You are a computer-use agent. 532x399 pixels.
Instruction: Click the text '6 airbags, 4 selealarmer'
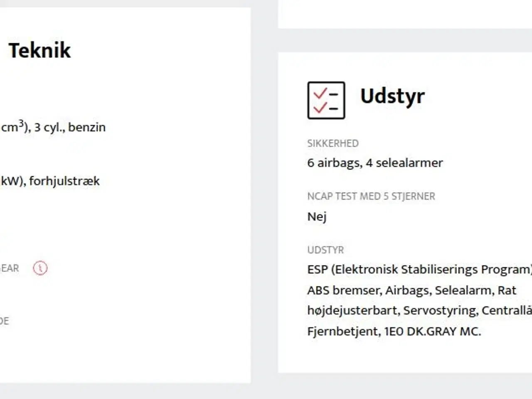[x=375, y=163]
